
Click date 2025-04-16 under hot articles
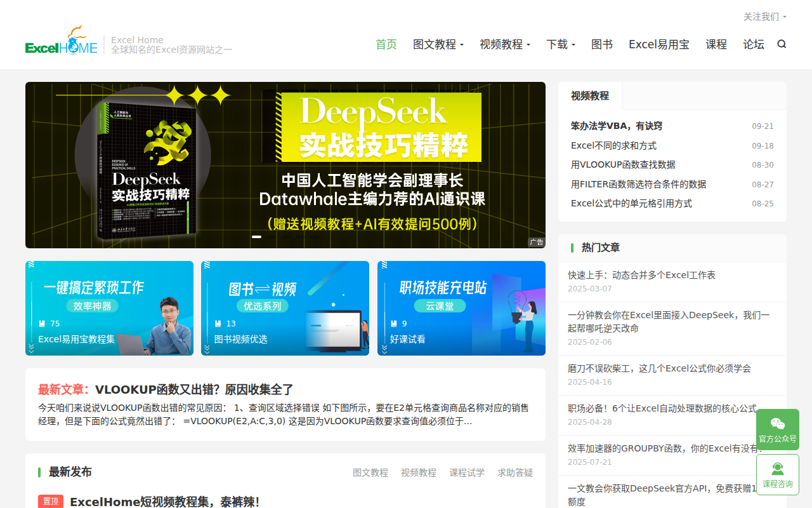590,382
